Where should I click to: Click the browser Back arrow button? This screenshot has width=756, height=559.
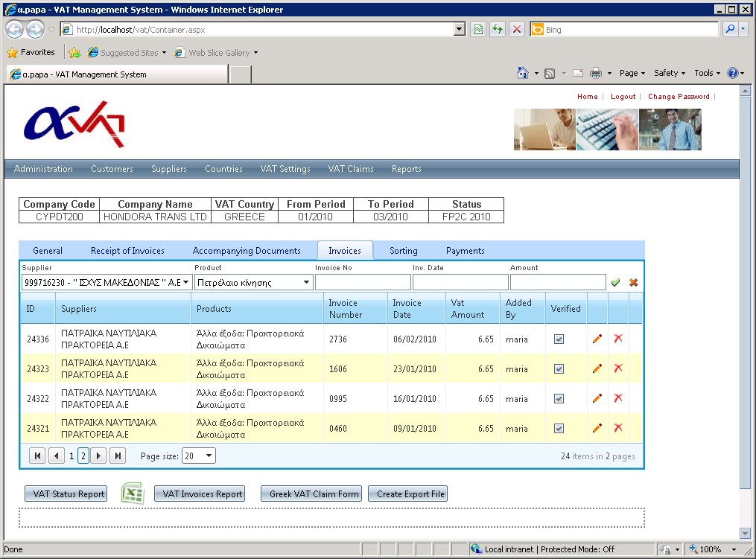point(14,30)
